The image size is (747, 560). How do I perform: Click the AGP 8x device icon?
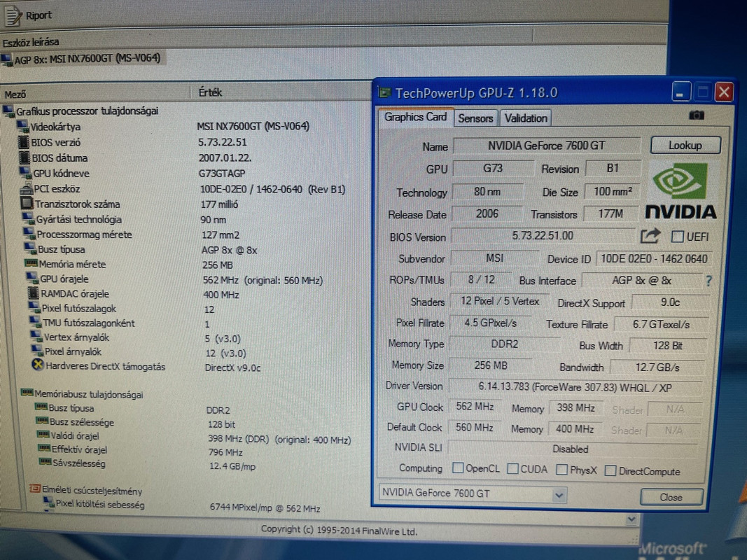click(x=7, y=60)
